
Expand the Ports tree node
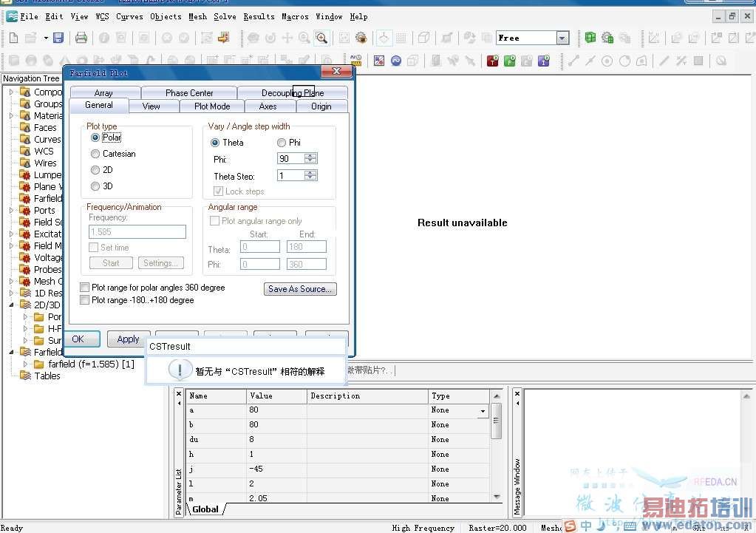tap(12, 211)
